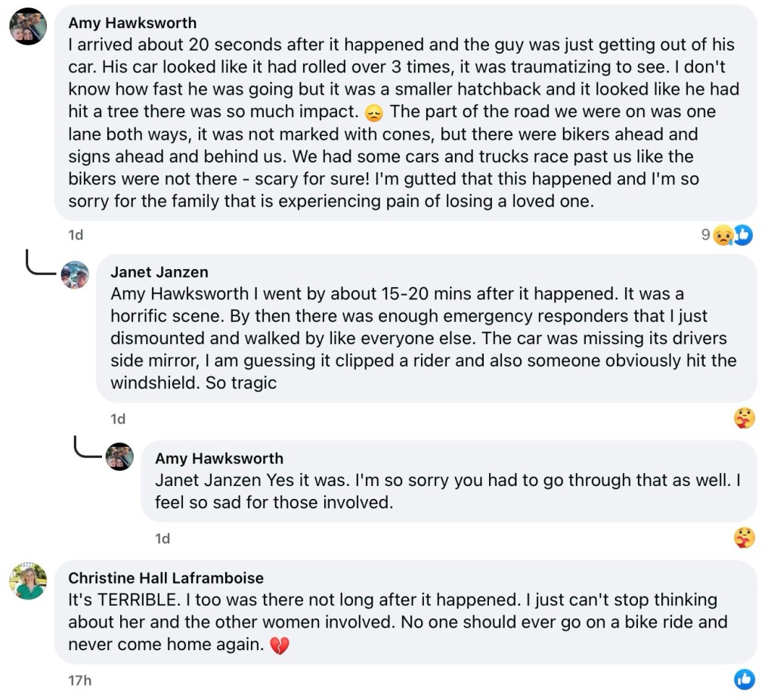Open Christine Hall Laframboise's profile picture
This screenshot has height=700, width=774.
coord(28,581)
